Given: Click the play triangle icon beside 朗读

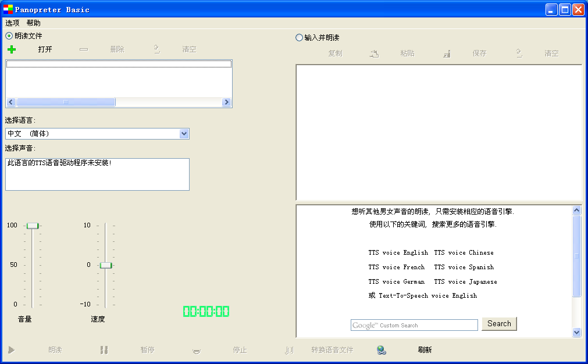Looking at the screenshot, I should (12, 349).
